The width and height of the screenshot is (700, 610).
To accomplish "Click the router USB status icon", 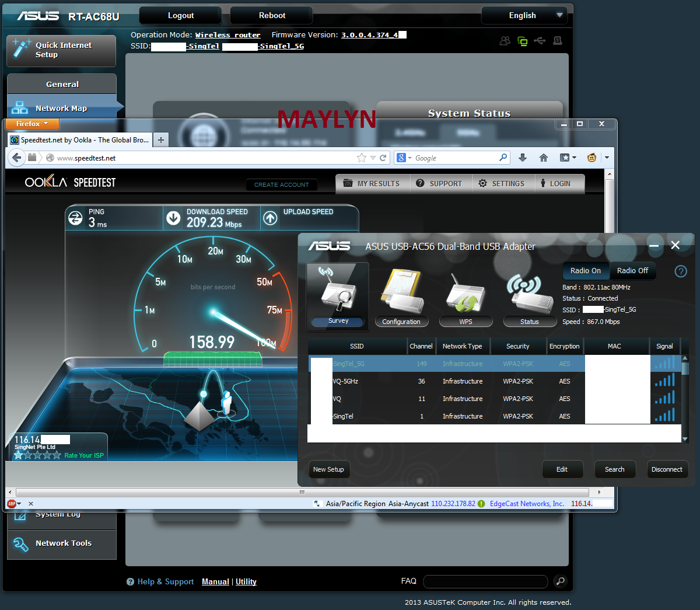I will pos(540,41).
